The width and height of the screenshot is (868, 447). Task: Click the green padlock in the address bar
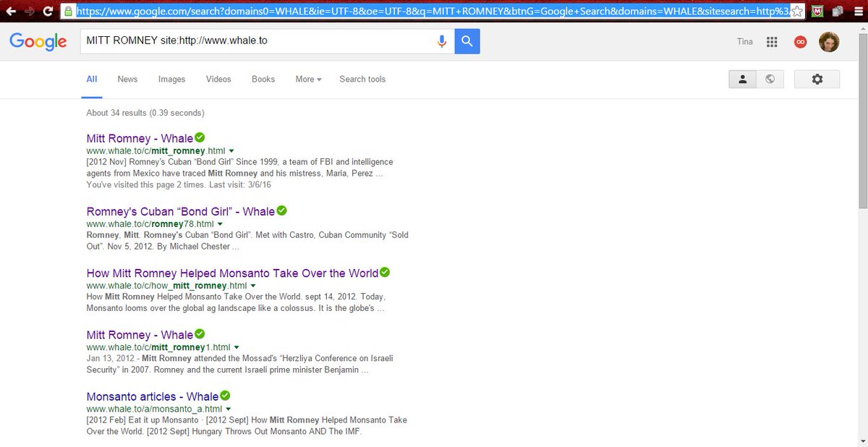click(x=67, y=12)
